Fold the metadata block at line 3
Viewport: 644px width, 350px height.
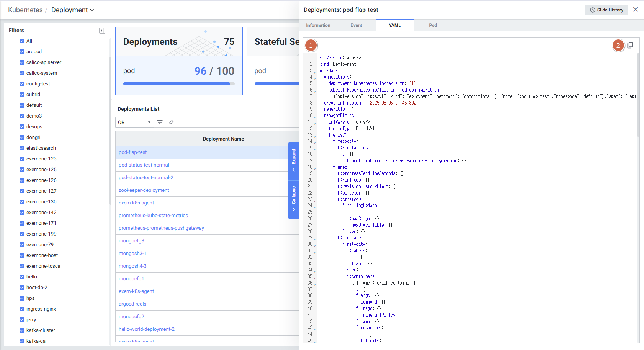(315, 72)
